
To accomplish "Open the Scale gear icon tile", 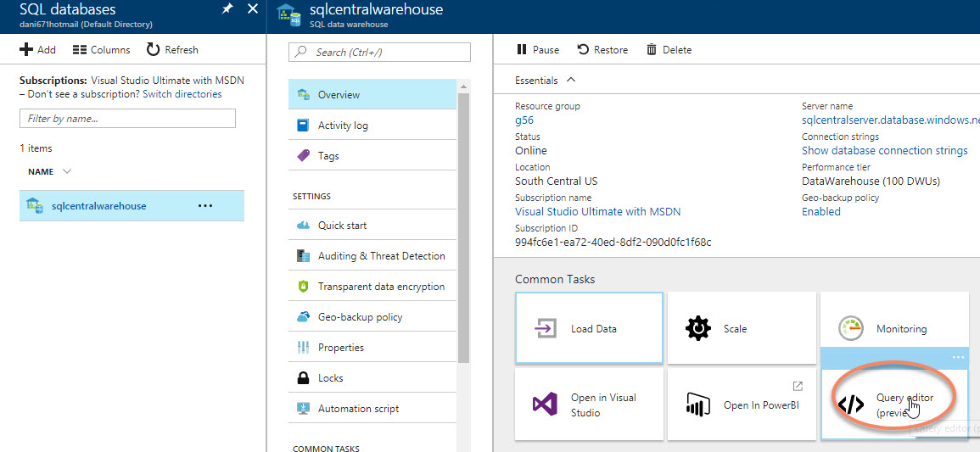I will click(x=697, y=328).
